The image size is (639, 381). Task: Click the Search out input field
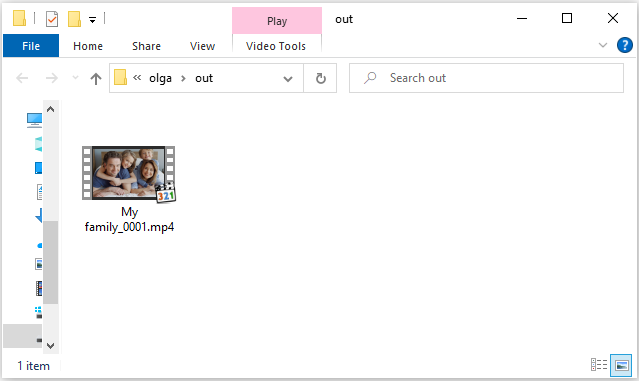click(486, 78)
